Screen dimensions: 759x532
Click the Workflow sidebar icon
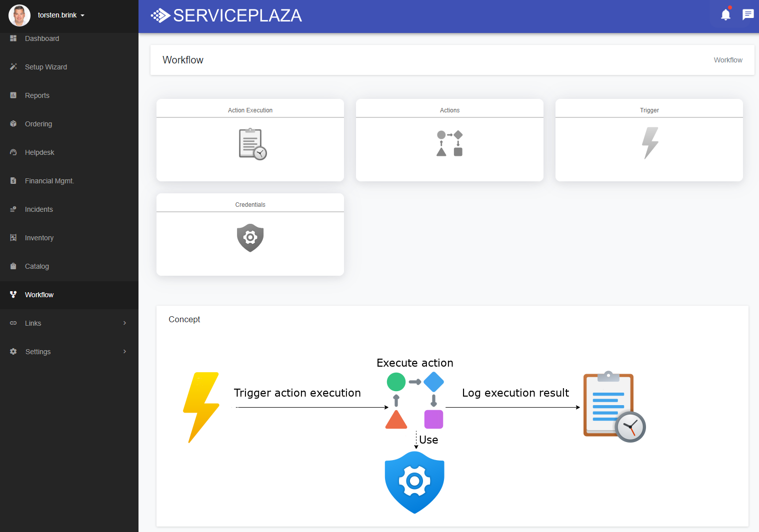[x=13, y=295]
